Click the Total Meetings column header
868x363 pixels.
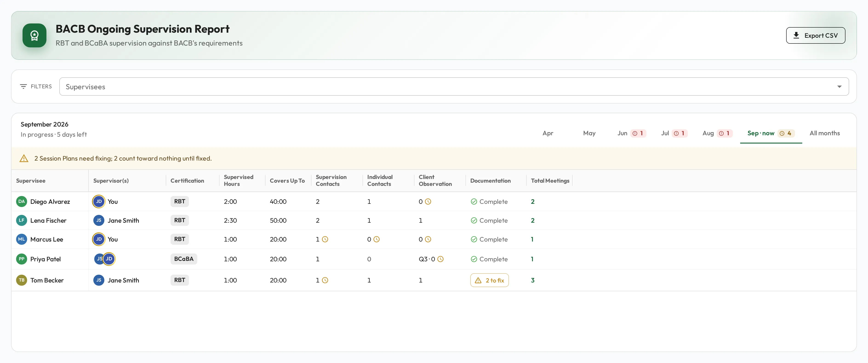pyautogui.click(x=550, y=181)
